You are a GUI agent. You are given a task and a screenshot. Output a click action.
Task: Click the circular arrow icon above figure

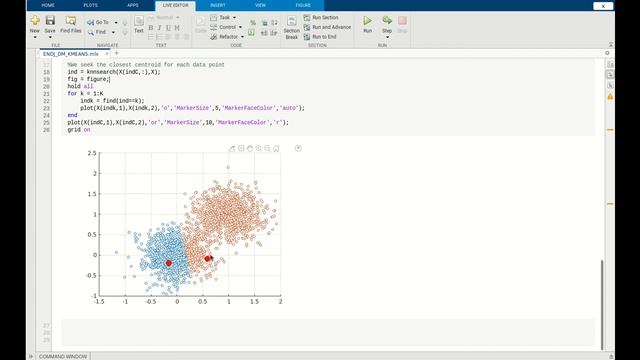pos(298,148)
